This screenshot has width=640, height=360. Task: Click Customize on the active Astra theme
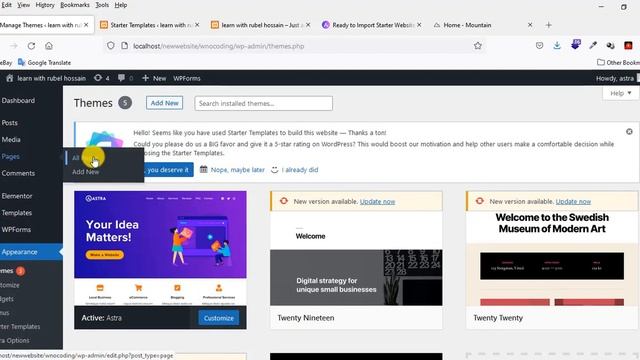[219, 318]
